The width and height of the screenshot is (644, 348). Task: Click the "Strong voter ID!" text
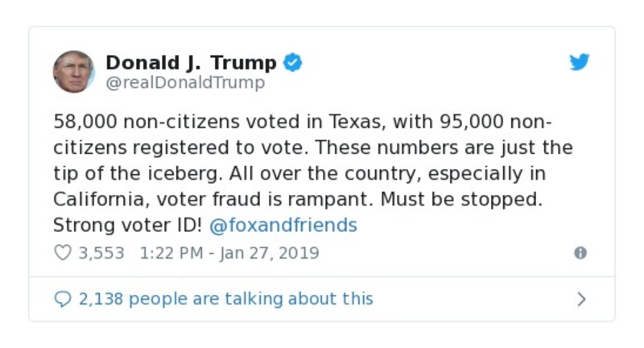[x=129, y=225]
